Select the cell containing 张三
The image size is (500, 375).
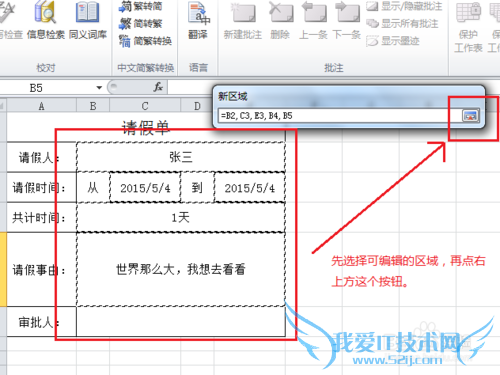tap(181, 157)
